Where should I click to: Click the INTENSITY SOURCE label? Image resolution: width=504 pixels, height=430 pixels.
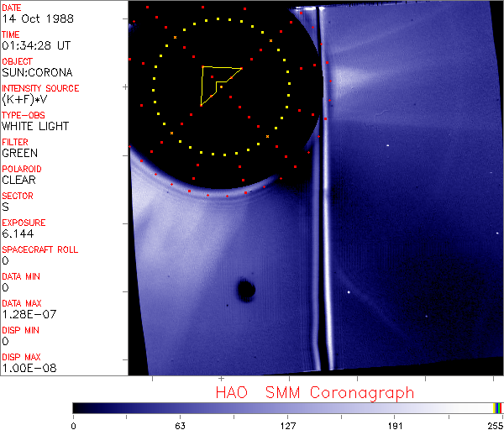coord(40,88)
